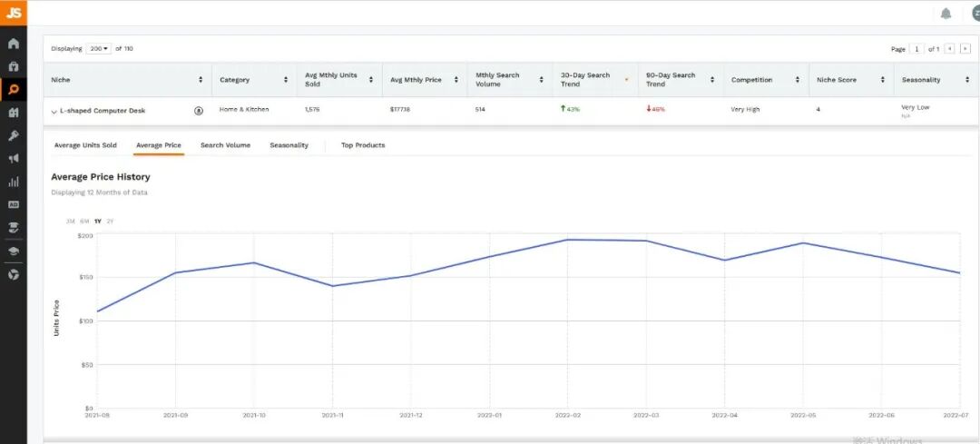Open the keywords key icon in sidebar
The image size is (980, 444).
point(13,135)
